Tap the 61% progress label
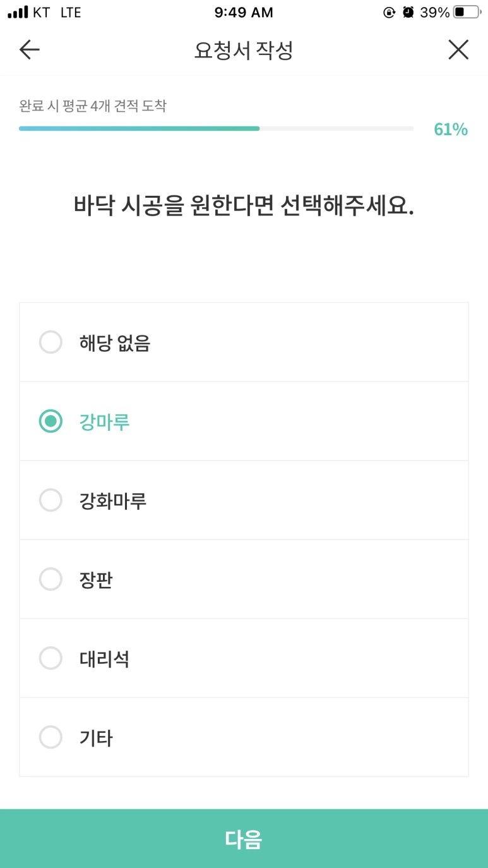The height and width of the screenshot is (868, 488). [450, 130]
